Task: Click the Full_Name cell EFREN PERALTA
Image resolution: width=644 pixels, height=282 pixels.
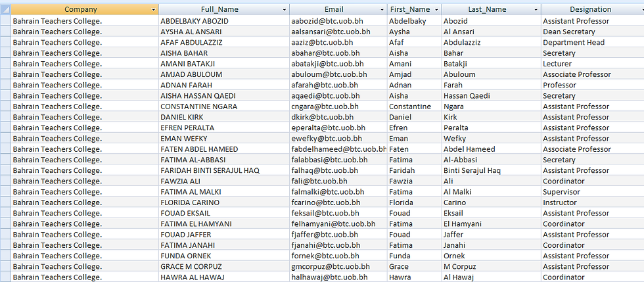Action: coord(224,128)
